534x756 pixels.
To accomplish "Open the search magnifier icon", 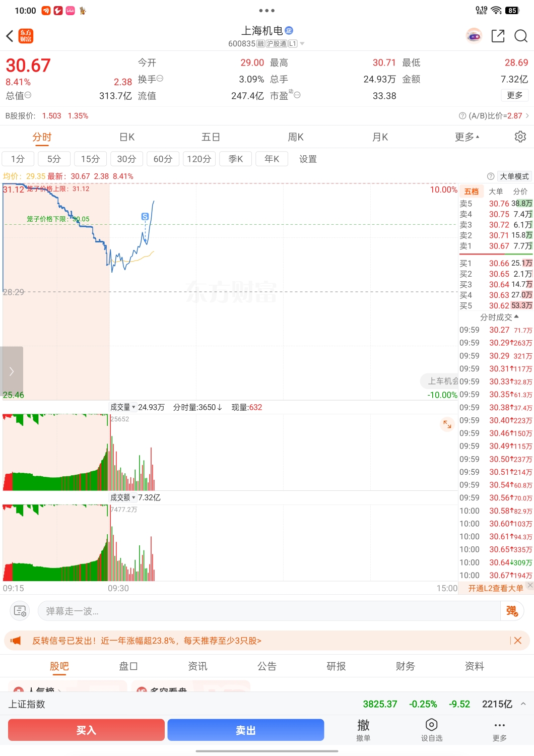I will pyautogui.click(x=520, y=36).
